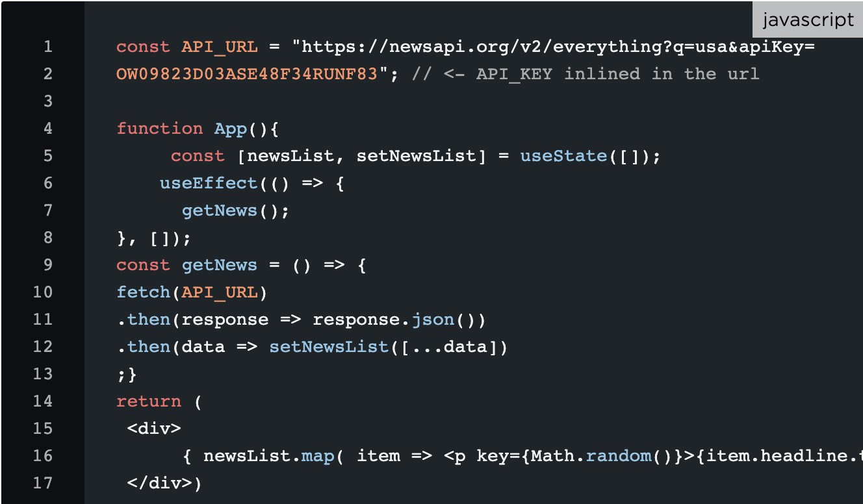Click line number 1 in the gutter

(47, 47)
